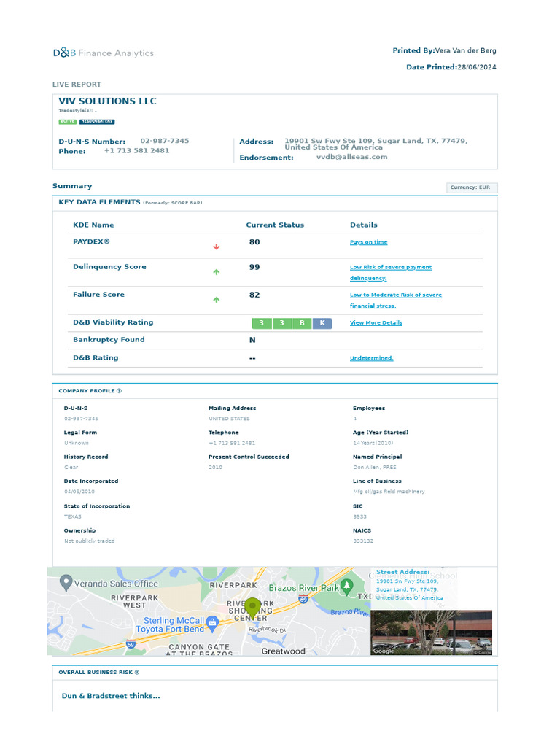Click the company name VIV SOLUTIONS LLC
The image size is (560, 747).
(x=108, y=101)
